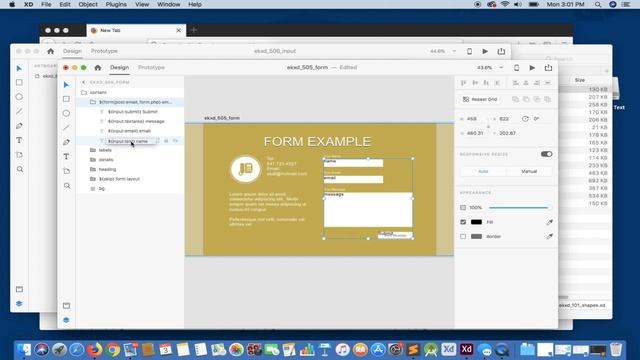The height and width of the screenshot is (360, 640).
Task: Expand the labels folder layer
Action: point(93,150)
